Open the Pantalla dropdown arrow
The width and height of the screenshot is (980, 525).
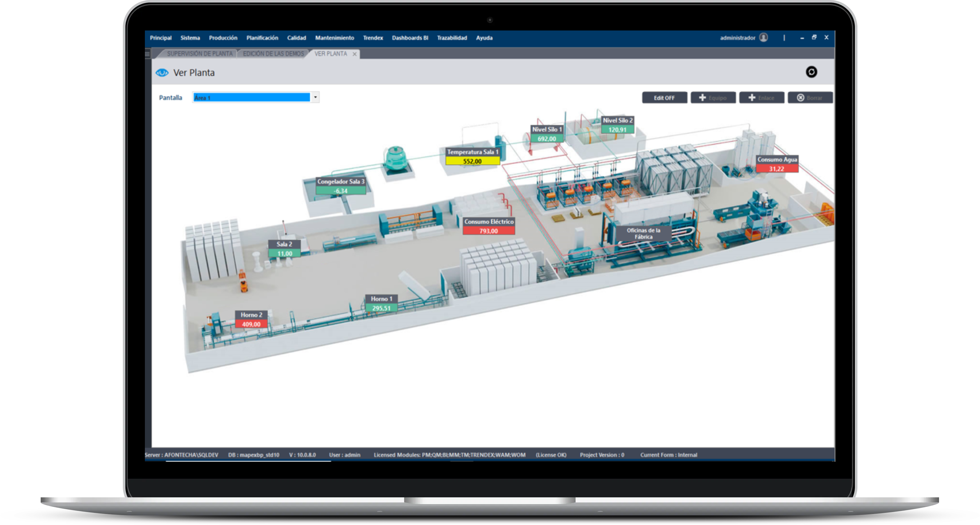(x=315, y=97)
